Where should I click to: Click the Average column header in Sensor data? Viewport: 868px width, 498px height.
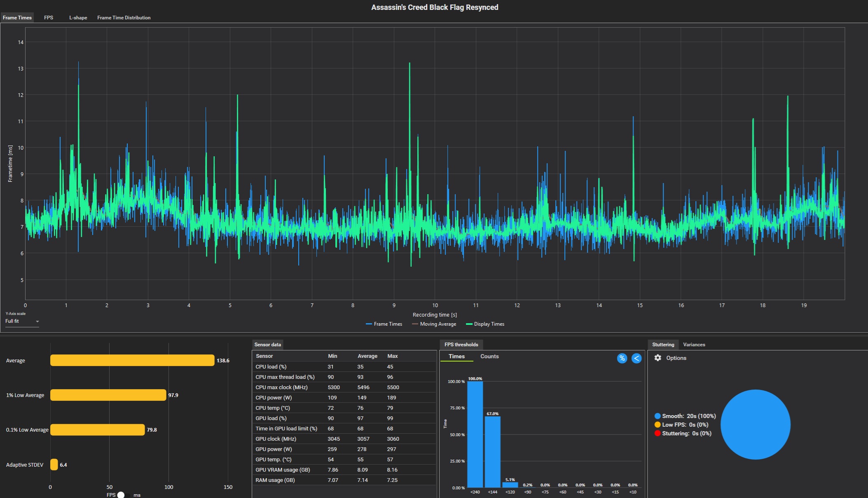[x=367, y=356]
